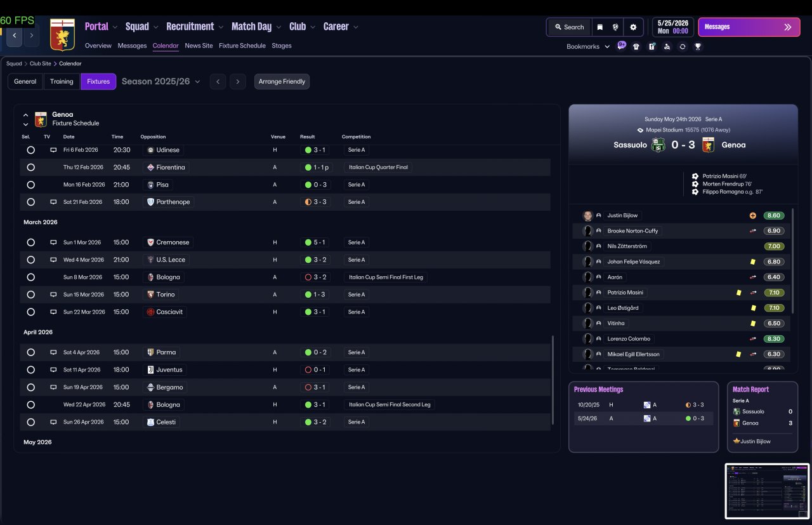Open the bookmark icon beside Search

click(599, 27)
